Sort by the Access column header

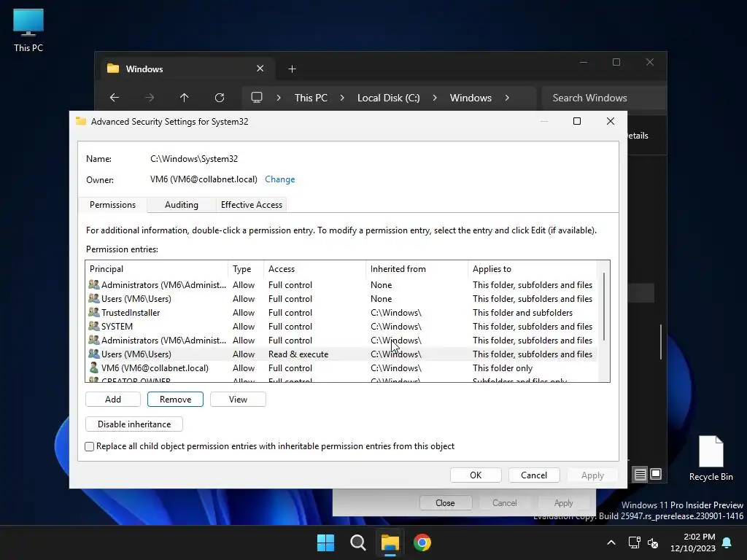pos(314,269)
